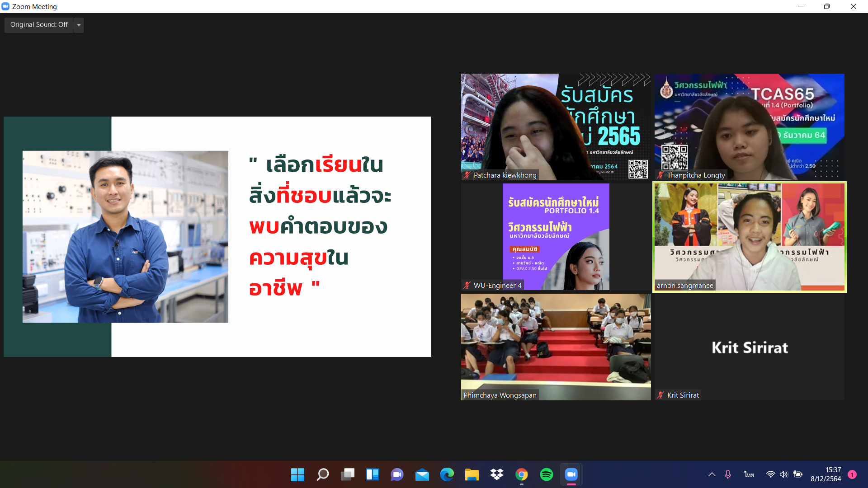Launch the Chat app from taskbar

(x=397, y=474)
